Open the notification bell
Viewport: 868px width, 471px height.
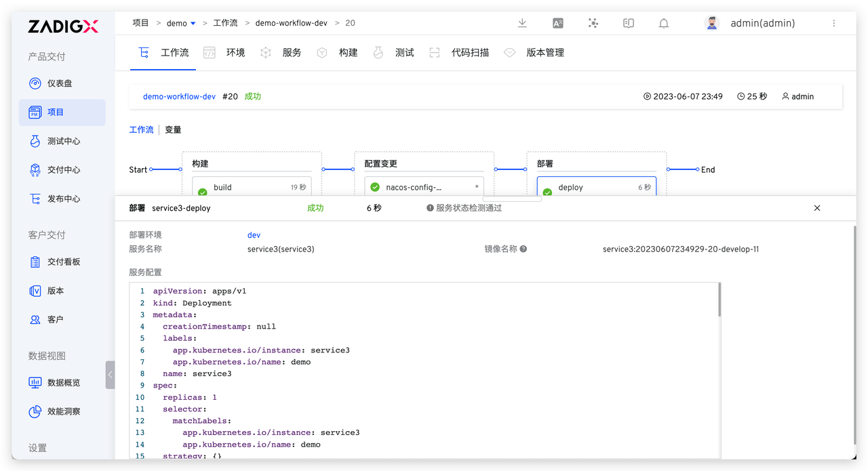pyautogui.click(x=664, y=23)
